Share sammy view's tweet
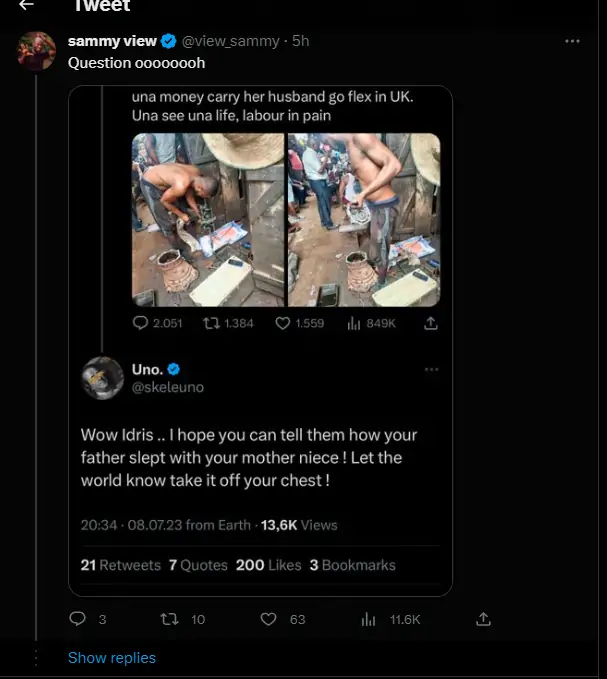 click(x=483, y=619)
